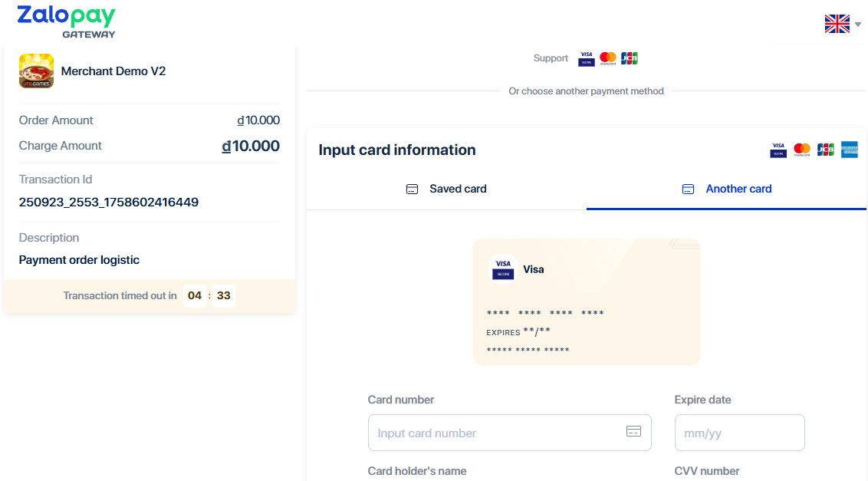This screenshot has width=868, height=481.
Task: Click the card icon inside card number field
Action: 633,431
